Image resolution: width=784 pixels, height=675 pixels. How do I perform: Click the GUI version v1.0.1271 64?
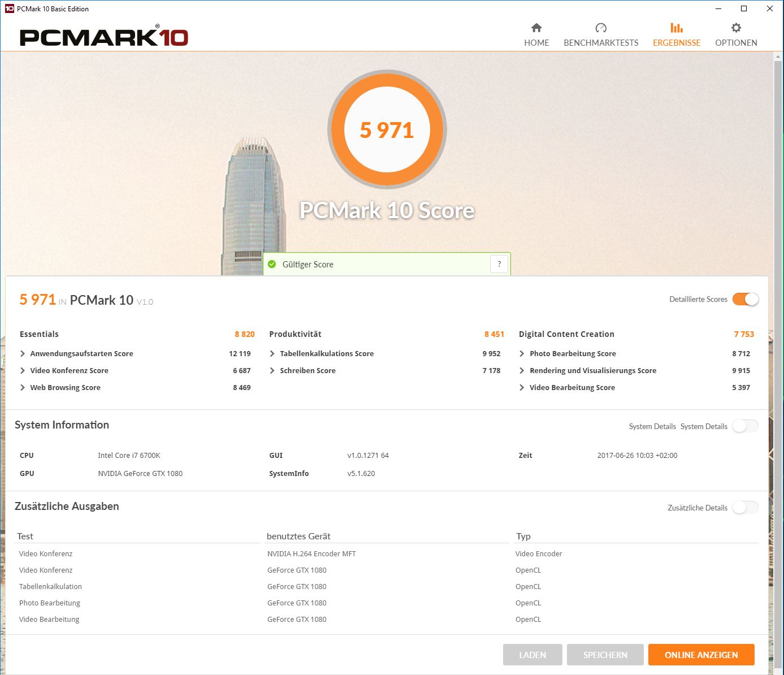[x=368, y=455]
